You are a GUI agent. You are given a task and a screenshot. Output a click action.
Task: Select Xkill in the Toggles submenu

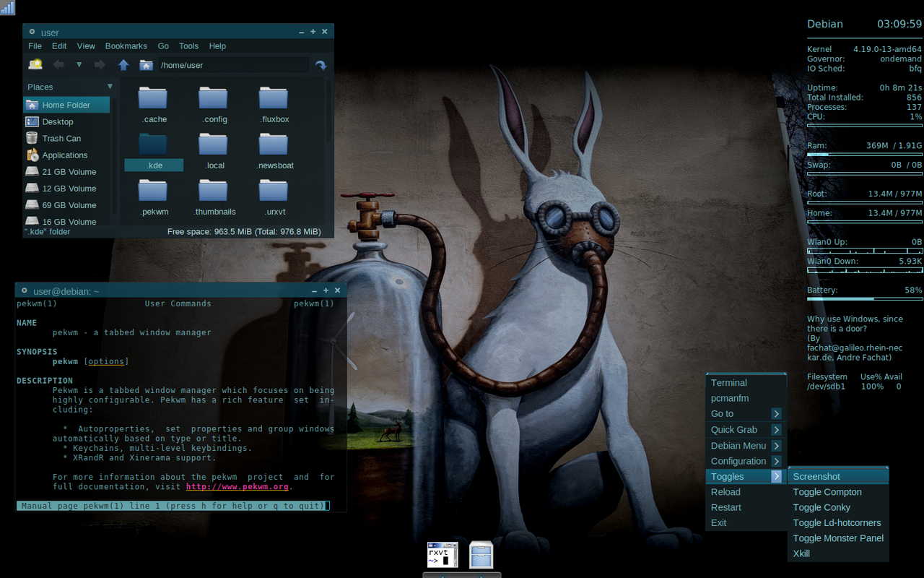click(838, 553)
